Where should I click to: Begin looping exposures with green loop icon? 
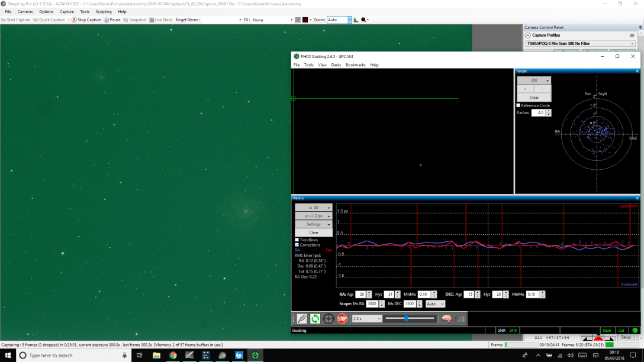314,317
